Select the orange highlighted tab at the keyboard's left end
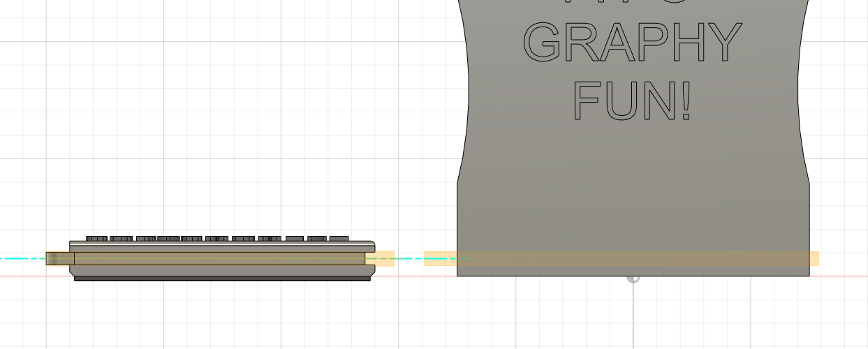 point(60,258)
